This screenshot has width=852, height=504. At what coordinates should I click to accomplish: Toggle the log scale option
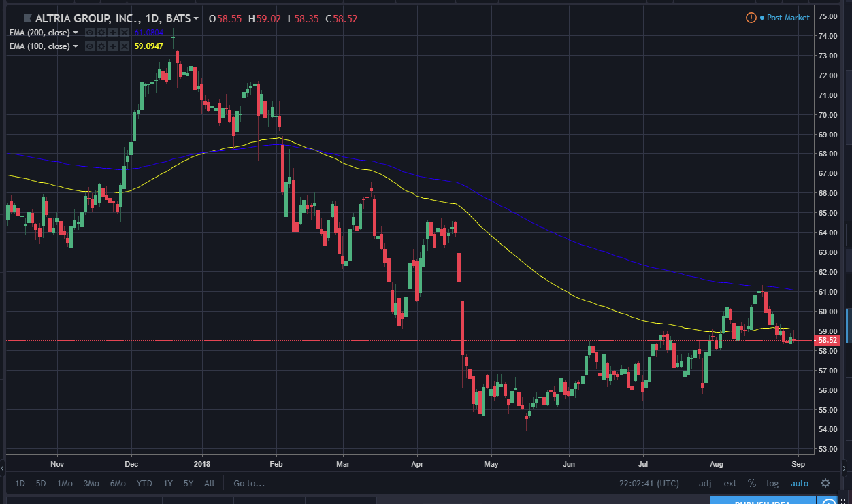click(x=772, y=484)
